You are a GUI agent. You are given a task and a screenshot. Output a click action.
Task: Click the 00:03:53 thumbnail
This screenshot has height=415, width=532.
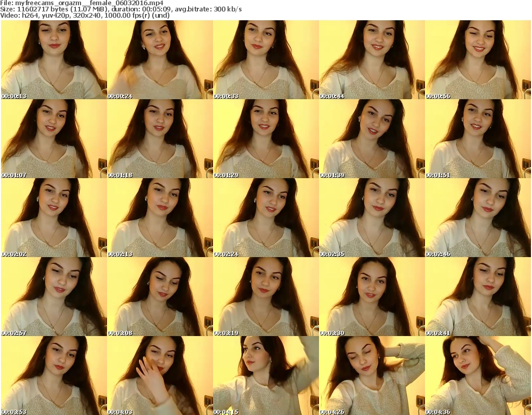coord(54,376)
